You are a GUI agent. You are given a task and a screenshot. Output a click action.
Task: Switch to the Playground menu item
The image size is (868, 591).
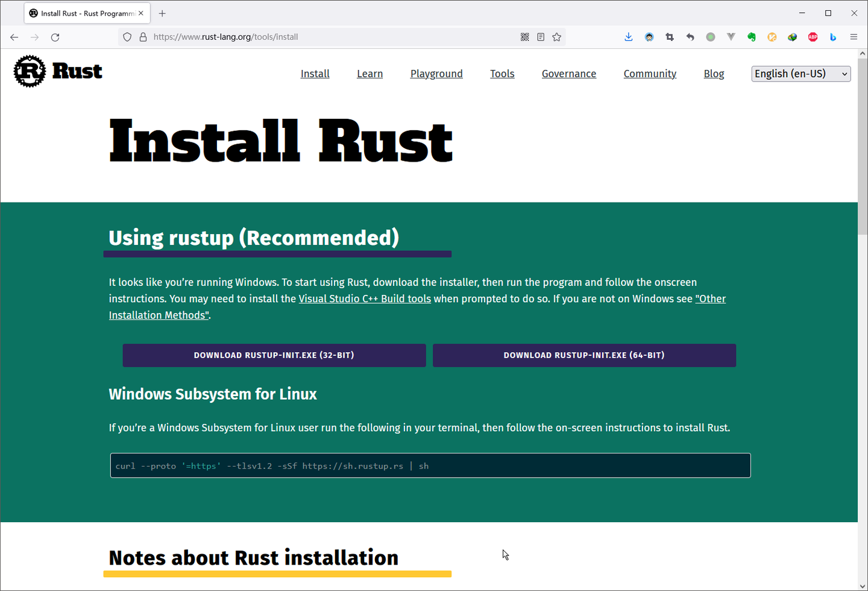click(x=436, y=74)
